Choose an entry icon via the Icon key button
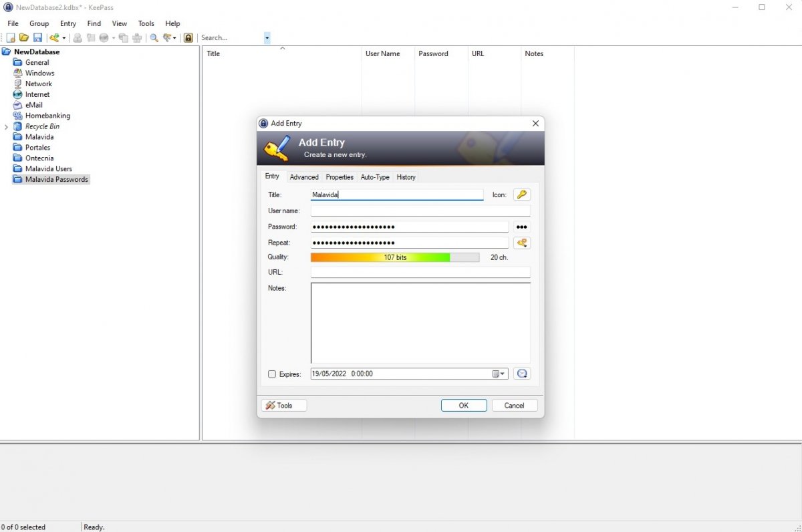Image resolution: width=802 pixels, height=532 pixels. 522,194
